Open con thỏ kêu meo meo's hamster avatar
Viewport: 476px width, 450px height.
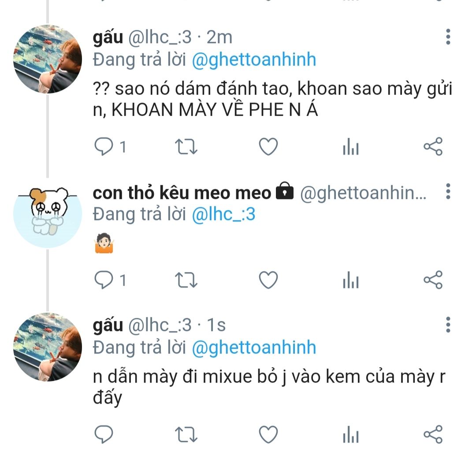pos(48,214)
